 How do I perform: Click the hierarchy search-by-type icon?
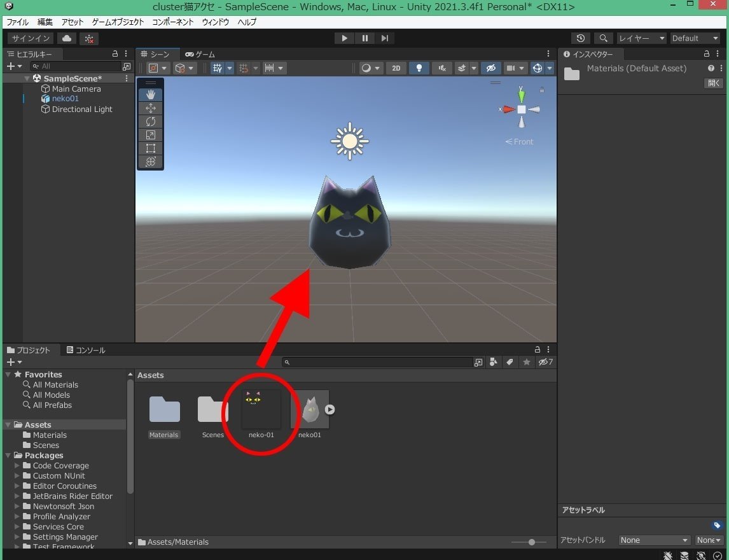point(127,67)
